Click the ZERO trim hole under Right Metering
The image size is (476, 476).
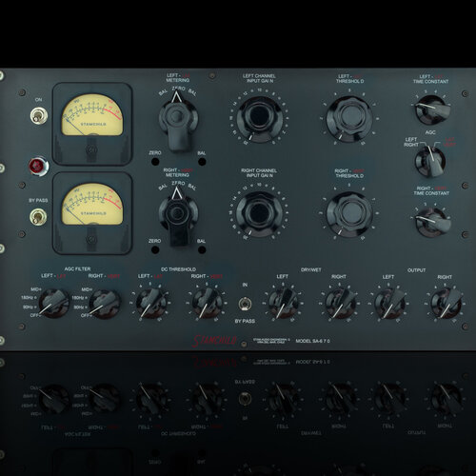click(x=155, y=249)
